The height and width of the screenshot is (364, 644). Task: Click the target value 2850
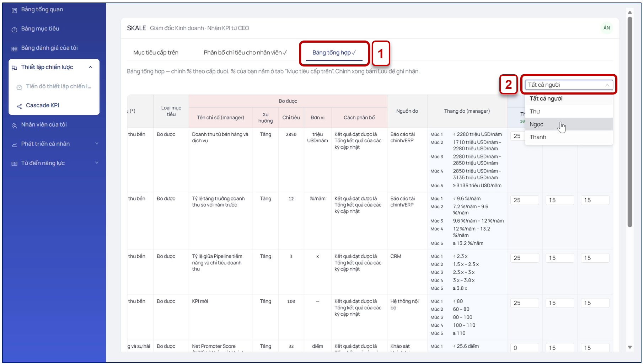pyautogui.click(x=291, y=134)
